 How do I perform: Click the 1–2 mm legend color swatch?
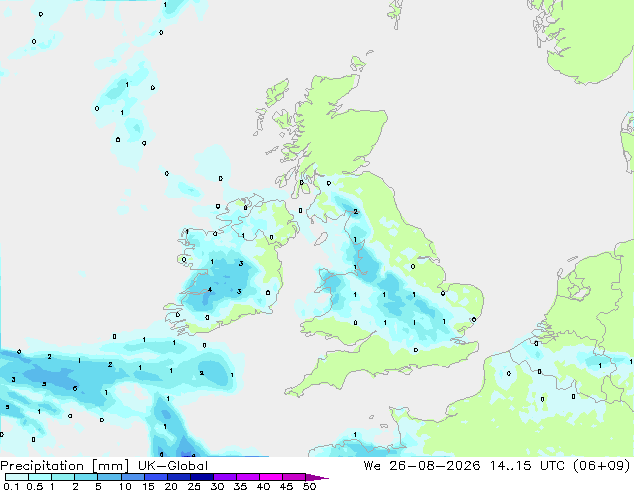(63, 477)
